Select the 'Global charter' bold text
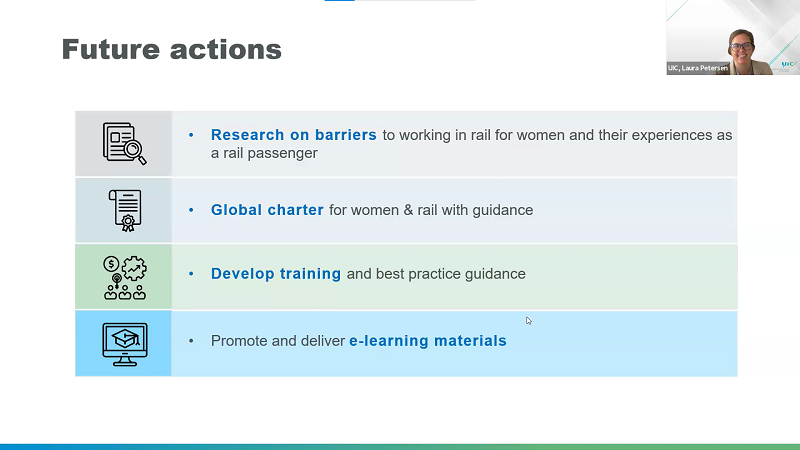 (267, 210)
